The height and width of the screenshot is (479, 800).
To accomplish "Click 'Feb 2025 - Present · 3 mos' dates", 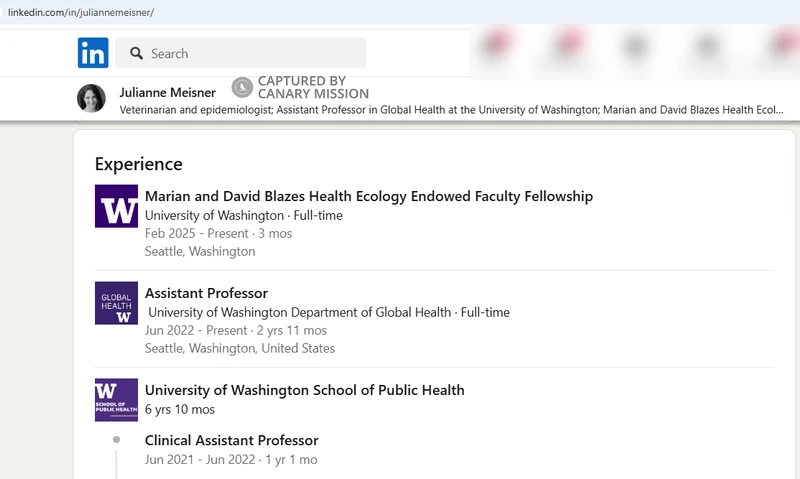I will click(x=218, y=233).
